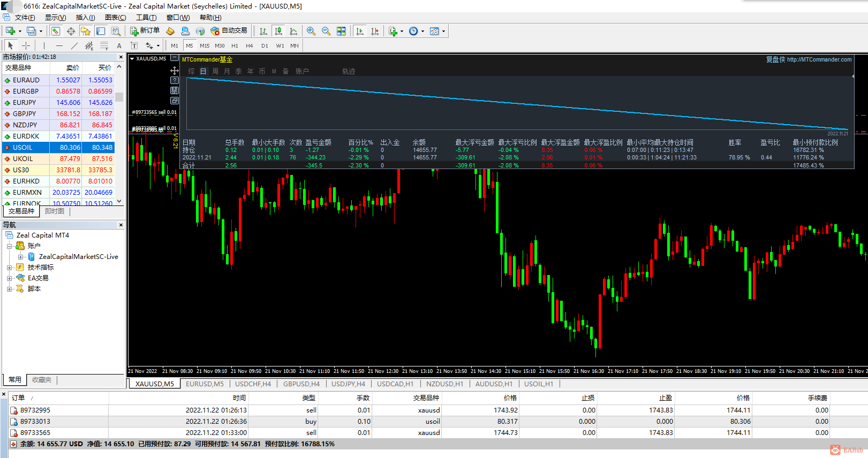
Task: Open the chart profiles toolbar icon
Action: click(31, 31)
